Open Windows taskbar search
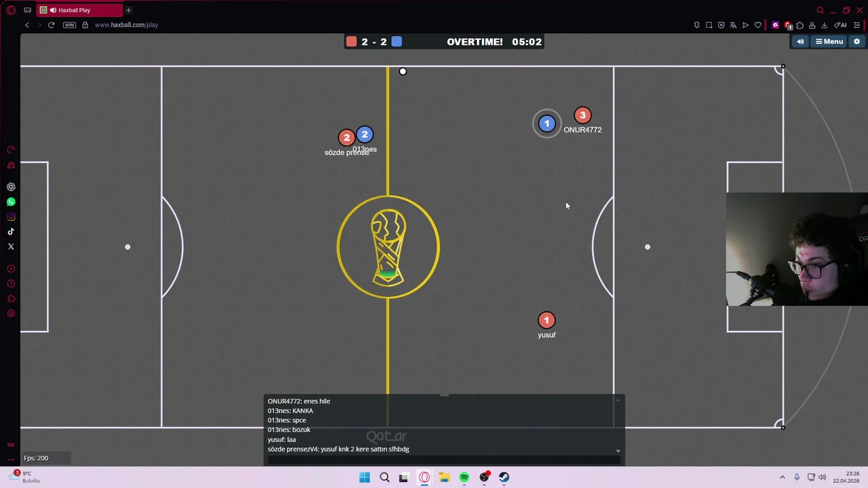 384,477
